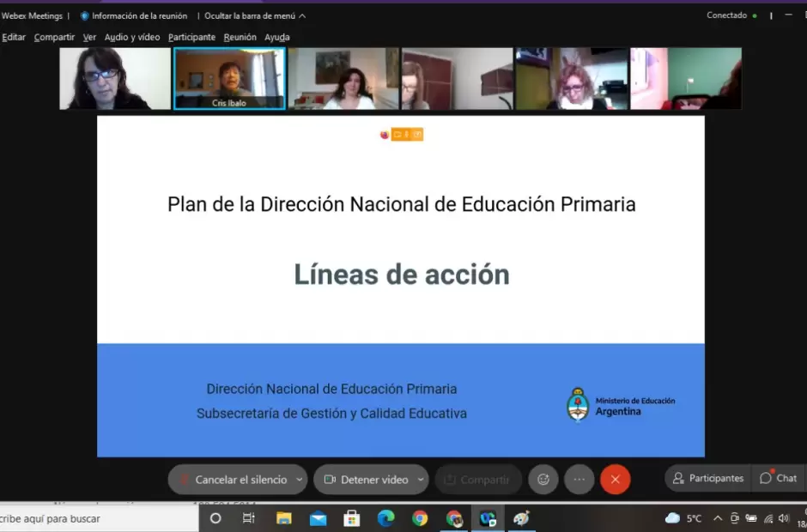Open the Audio y vídeo menu
The image size is (807, 532).
click(132, 37)
